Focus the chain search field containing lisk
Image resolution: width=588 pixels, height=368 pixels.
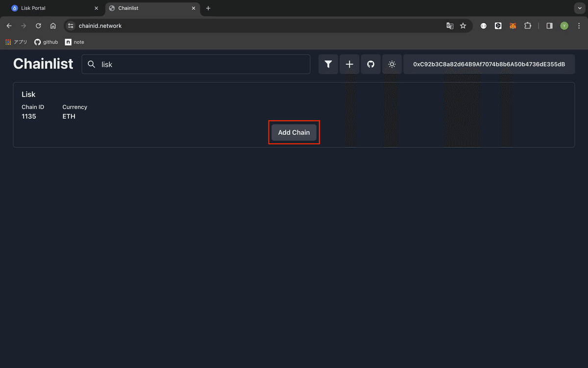[196, 64]
